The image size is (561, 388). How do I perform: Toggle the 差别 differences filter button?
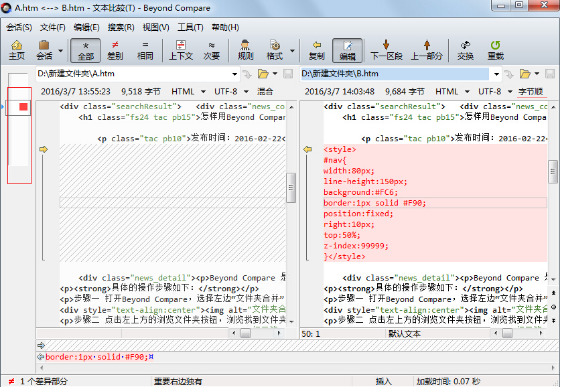115,50
